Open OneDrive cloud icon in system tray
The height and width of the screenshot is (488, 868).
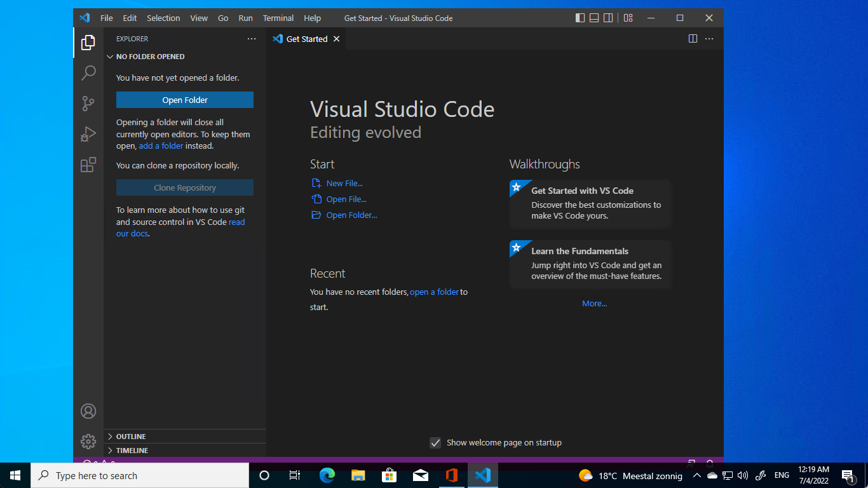tap(712, 475)
